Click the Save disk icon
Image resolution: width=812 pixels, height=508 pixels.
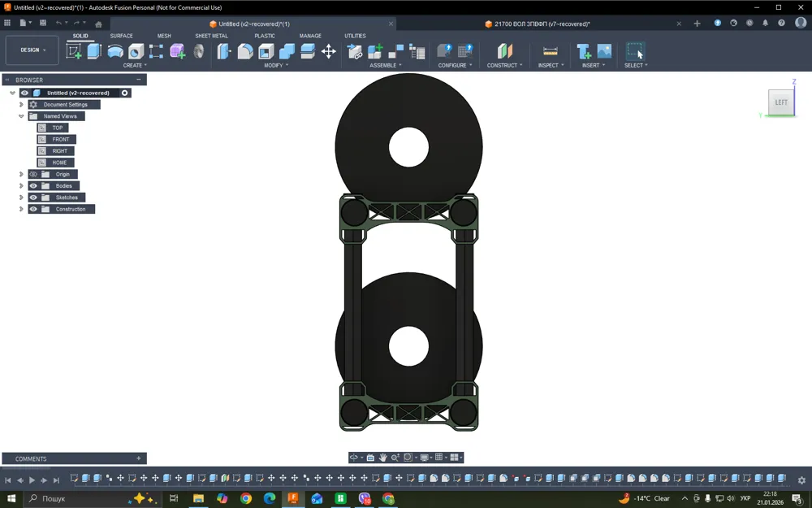click(43, 23)
